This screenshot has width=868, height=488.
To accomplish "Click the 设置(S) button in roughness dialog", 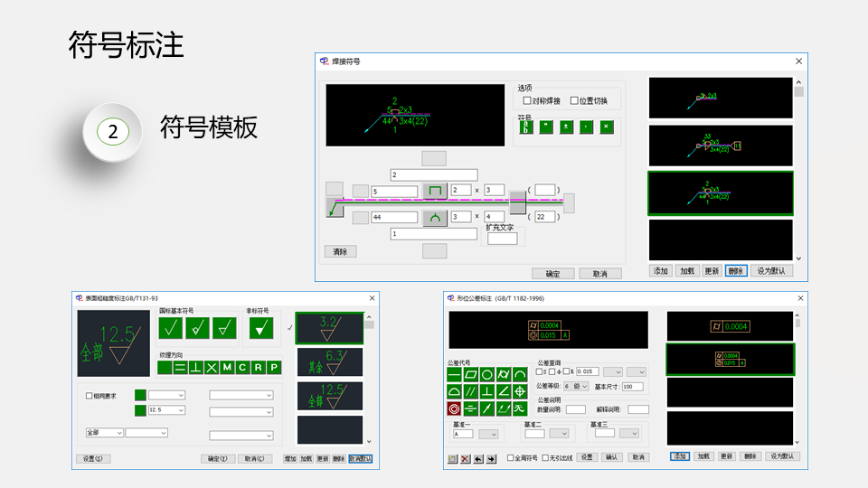I will click(92, 458).
